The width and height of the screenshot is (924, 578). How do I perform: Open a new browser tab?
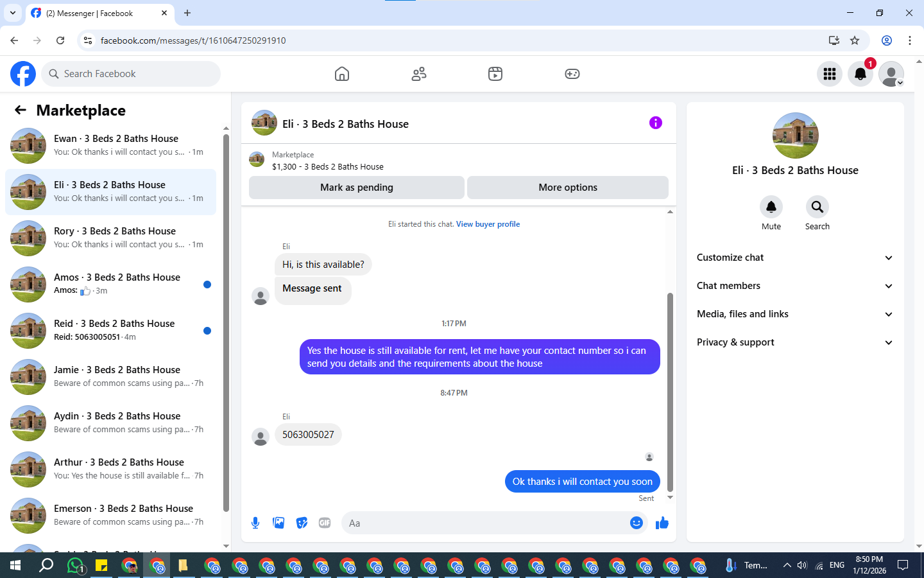click(187, 13)
